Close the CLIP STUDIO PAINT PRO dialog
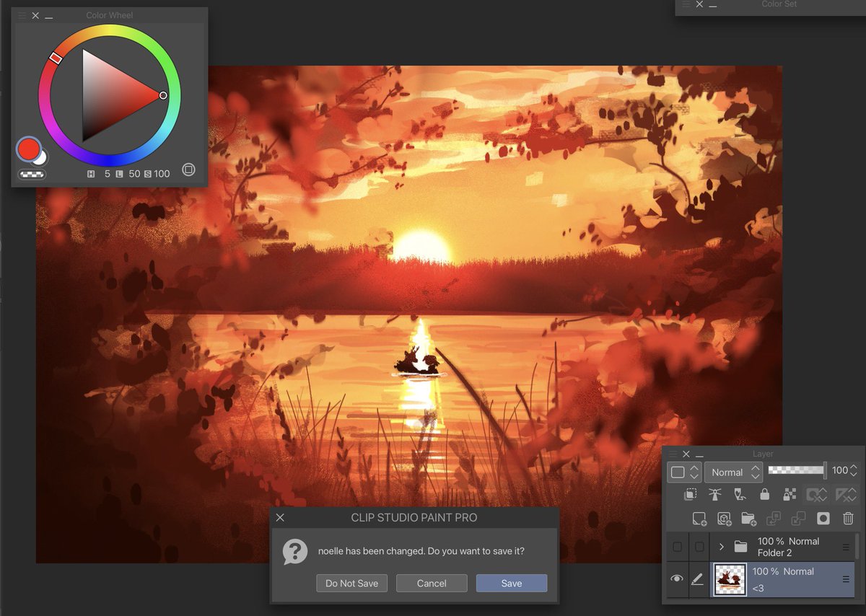The image size is (866, 616). click(280, 517)
